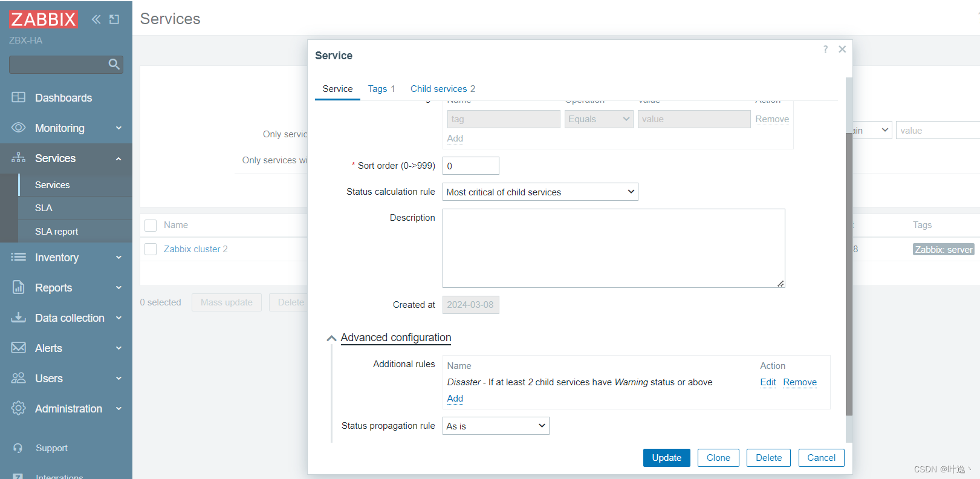Click the Alerts envelope icon
Viewport: 980px width, 479px height.
click(19, 348)
